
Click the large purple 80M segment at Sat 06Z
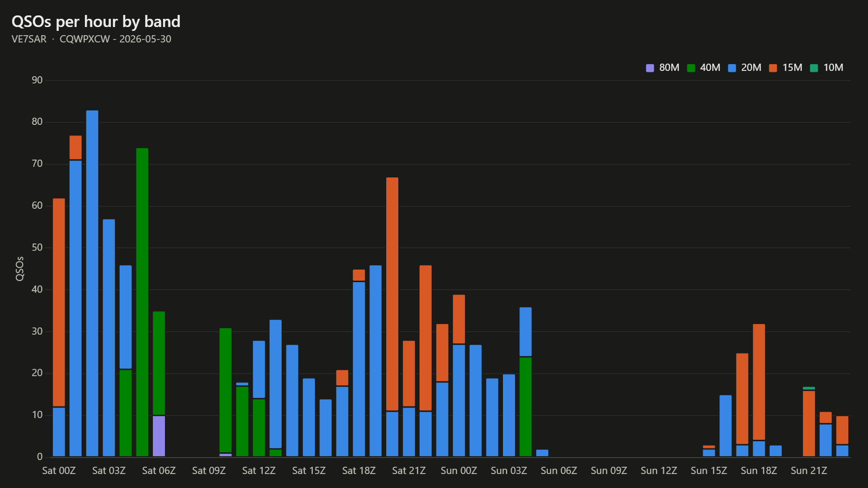[159, 436]
